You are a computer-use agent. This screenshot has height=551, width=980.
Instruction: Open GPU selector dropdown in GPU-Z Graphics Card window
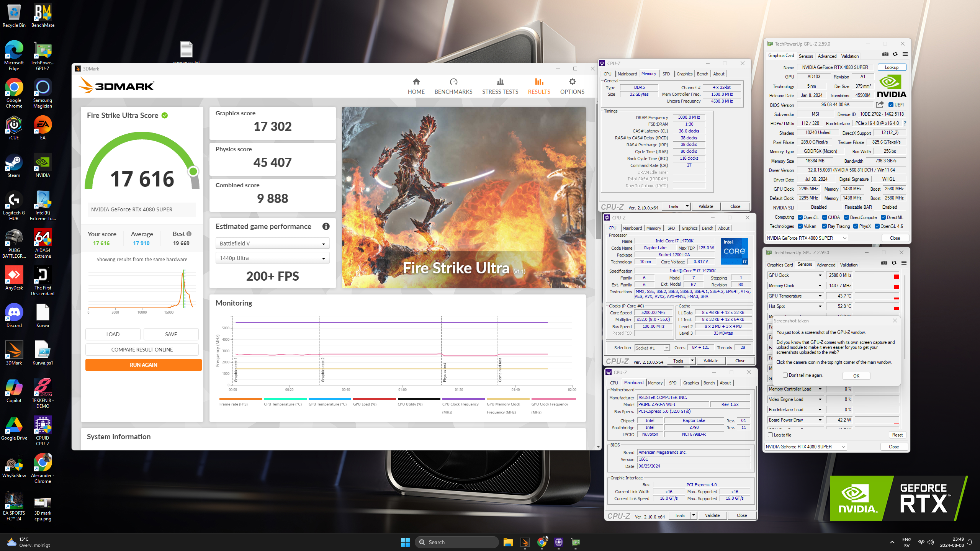point(806,238)
